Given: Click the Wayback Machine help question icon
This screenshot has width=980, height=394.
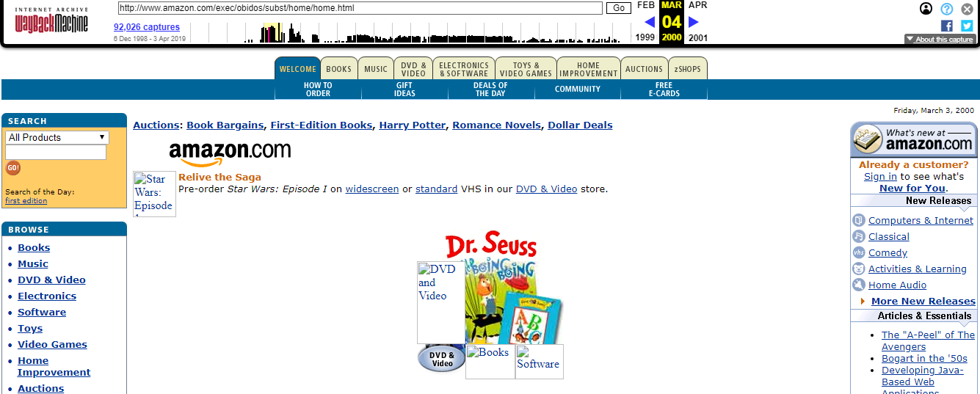Looking at the screenshot, I should pos(947,9).
